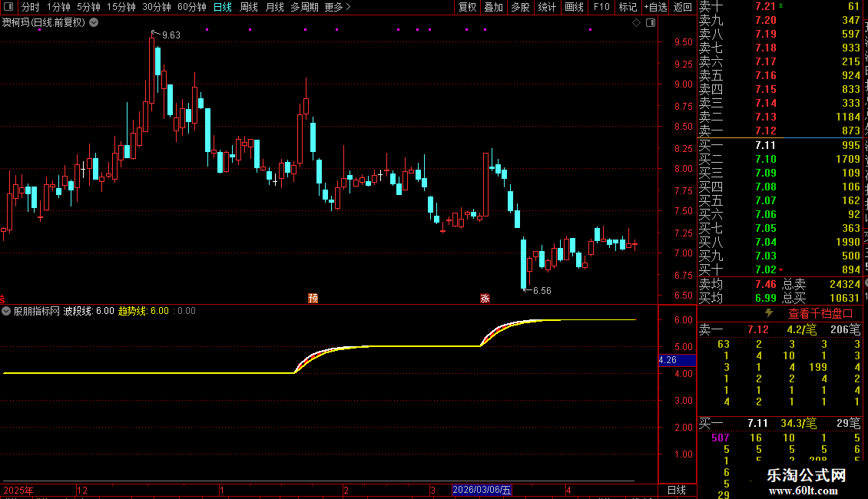Click the 标记 mark button
Screen dimensions: 868x499
tap(628, 7)
